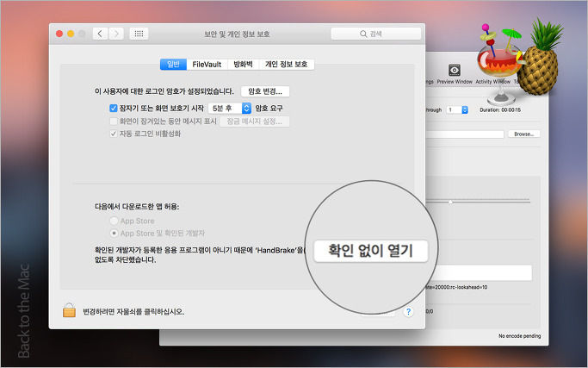Click the 다음에서 다운로드한 앱 허용: label

[137, 206]
